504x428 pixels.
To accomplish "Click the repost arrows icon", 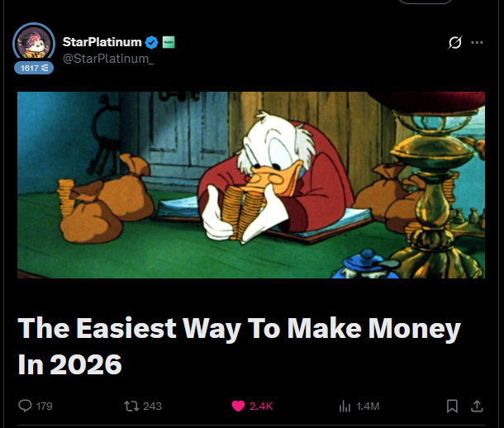I will click(x=131, y=407).
